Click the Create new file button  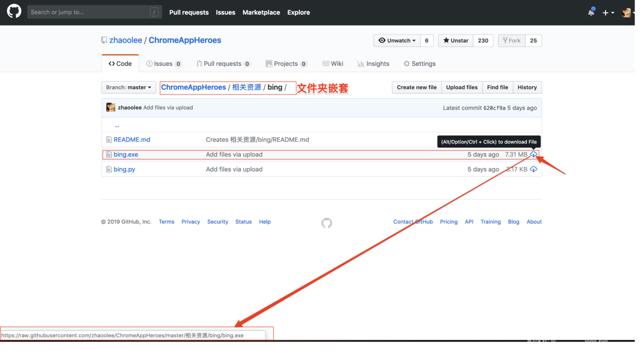tap(416, 87)
